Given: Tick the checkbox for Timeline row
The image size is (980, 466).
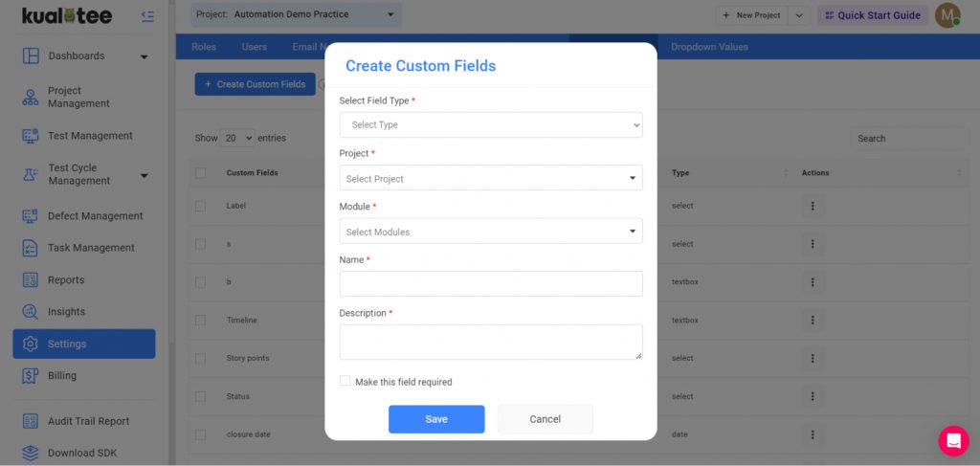Looking at the screenshot, I should (200, 320).
